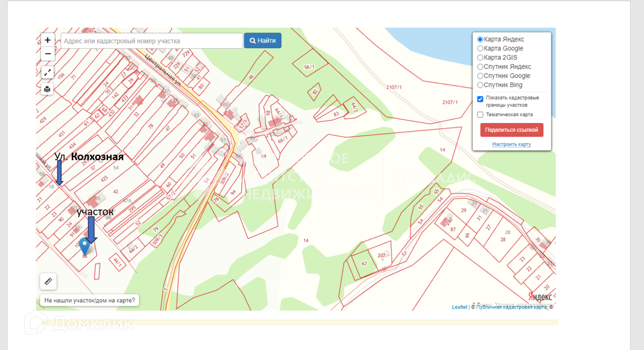Zoom out the map with minus button
Screen dimensions: 644x350
47,54
